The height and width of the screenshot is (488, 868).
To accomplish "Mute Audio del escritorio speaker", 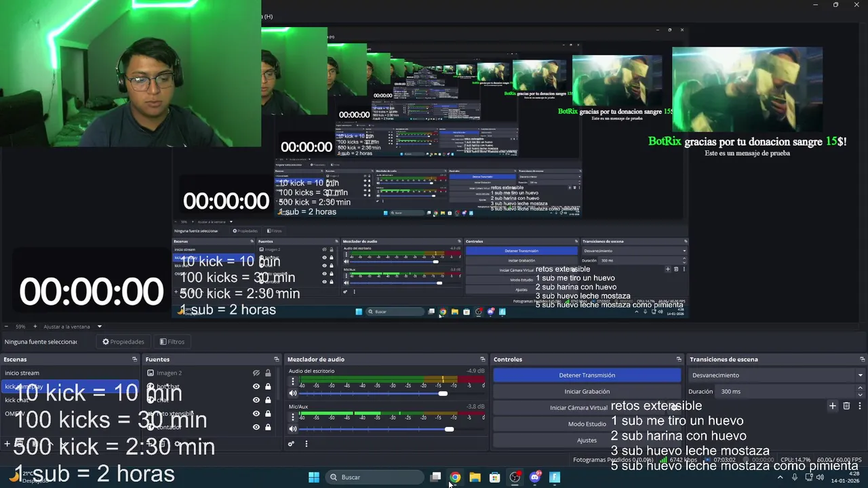I will tap(293, 393).
